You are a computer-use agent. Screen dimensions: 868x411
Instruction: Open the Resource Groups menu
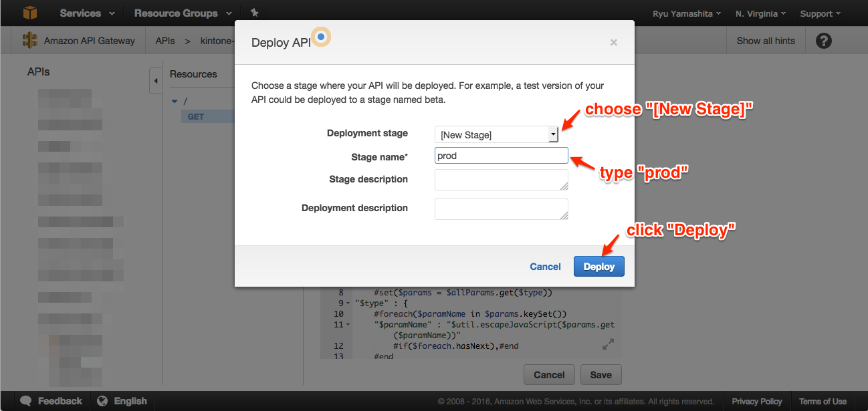pyautogui.click(x=183, y=13)
